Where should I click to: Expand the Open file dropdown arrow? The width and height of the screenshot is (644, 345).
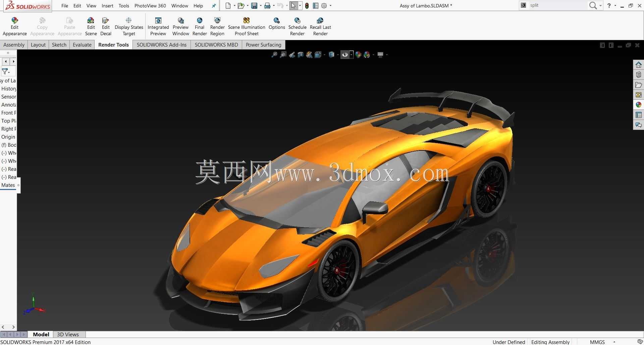click(248, 6)
